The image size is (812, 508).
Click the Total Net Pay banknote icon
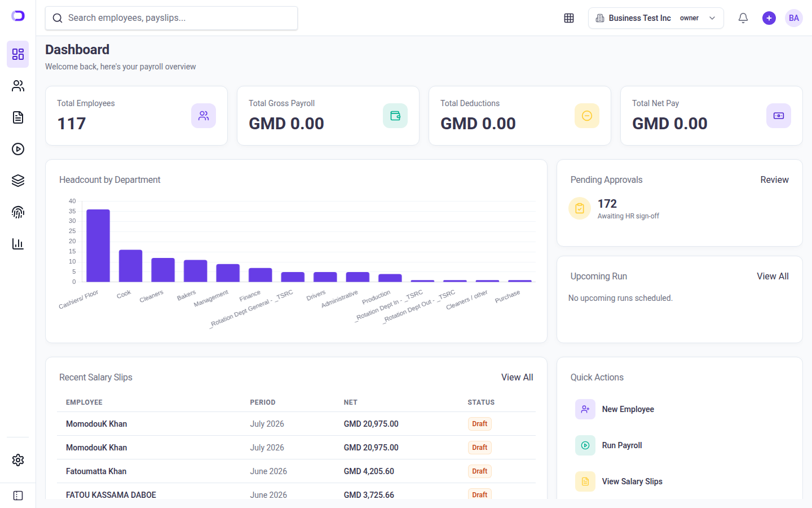[x=779, y=116]
